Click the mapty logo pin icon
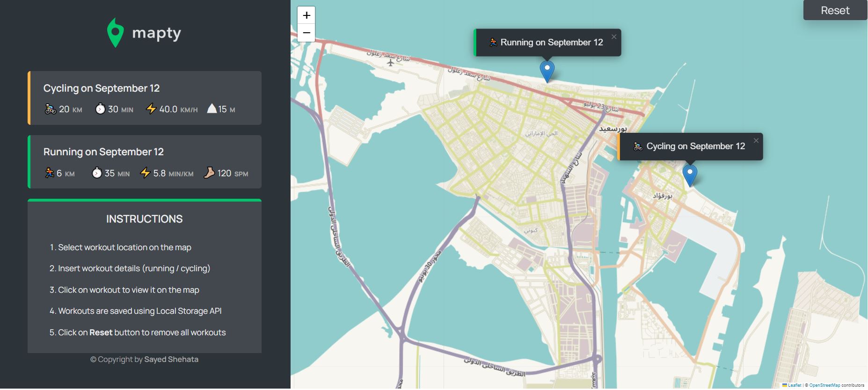The image size is (868, 390). [115, 33]
